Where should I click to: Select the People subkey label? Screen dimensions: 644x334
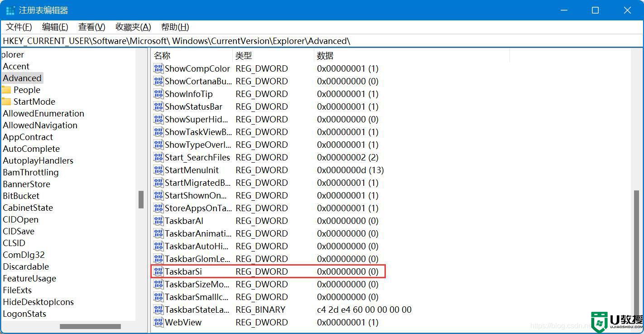point(27,90)
